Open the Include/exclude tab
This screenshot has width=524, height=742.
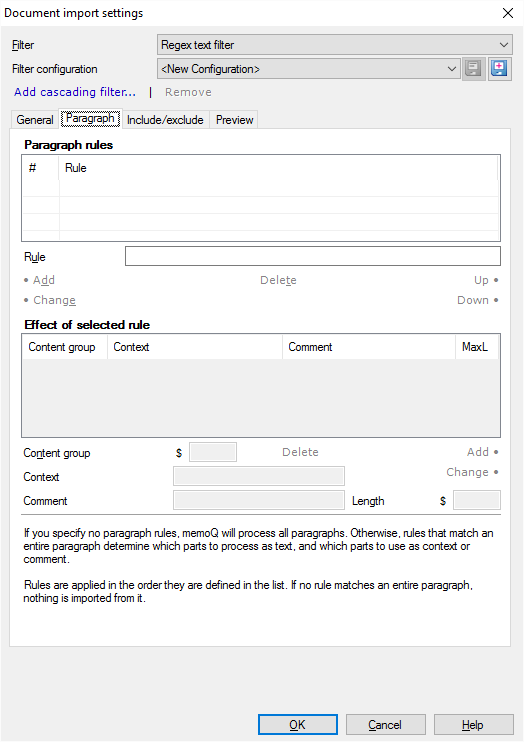[165, 120]
